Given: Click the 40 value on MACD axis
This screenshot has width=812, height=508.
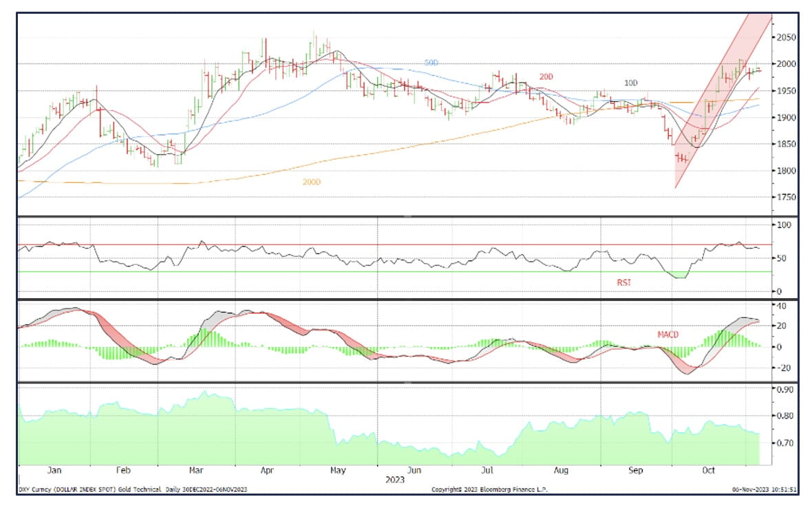Looking at the screenshot, I should pos(782,306).
